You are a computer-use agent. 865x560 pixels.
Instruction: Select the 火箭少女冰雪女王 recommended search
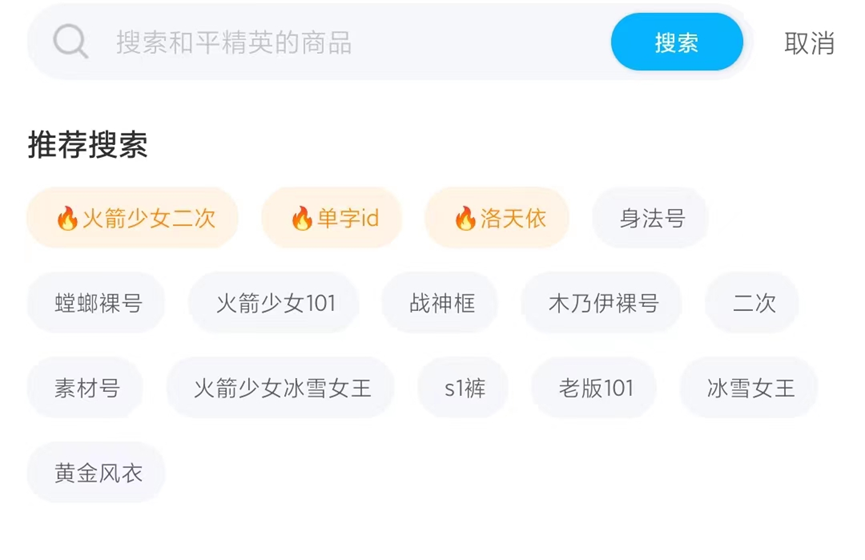tap(281, 388)
